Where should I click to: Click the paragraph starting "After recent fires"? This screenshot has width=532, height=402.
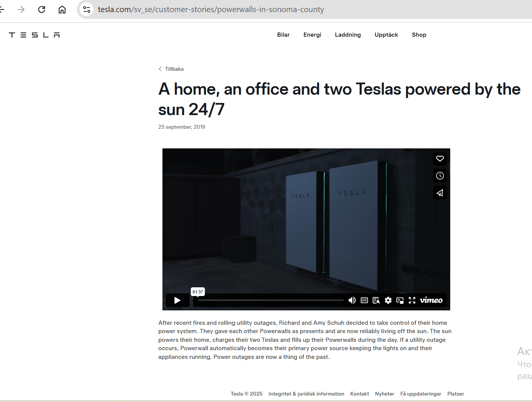click(x=305, y=340)
